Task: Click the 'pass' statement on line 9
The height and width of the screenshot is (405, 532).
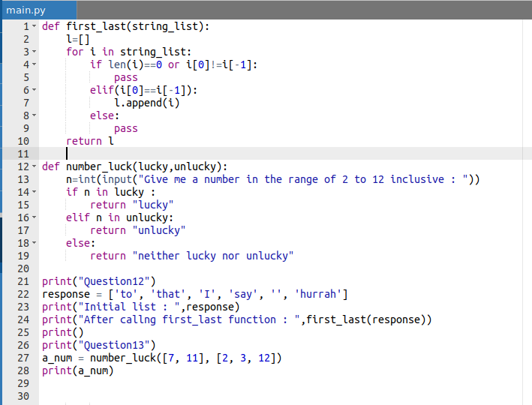Action: click(x=126, y=128)
